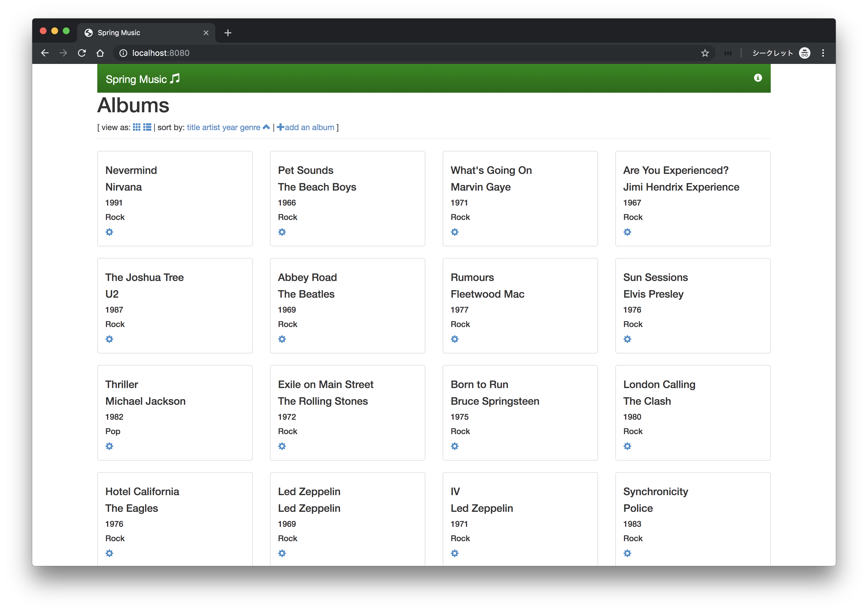The height and width of the screenshot is (612, 868).
Task: Click the Elvis Presley artist text
Action: point(653,294)
